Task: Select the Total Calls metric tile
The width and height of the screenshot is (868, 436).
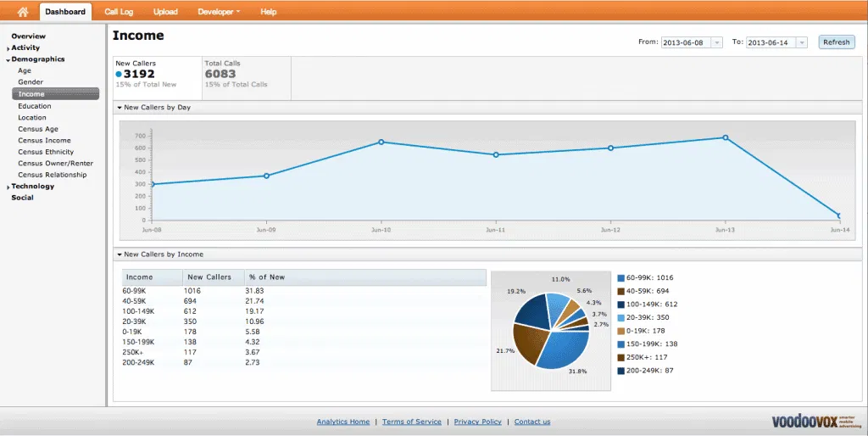Action: click(246, 73)
